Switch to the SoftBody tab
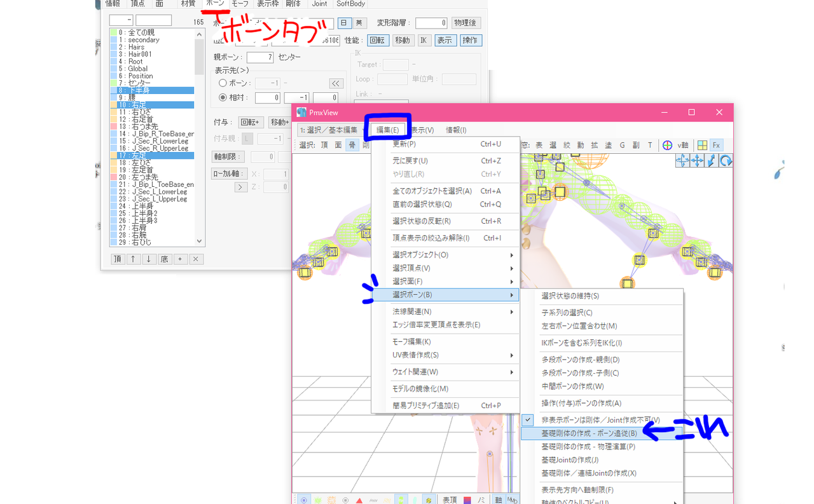This screenshot has width=814, height=504. (351, 4)
